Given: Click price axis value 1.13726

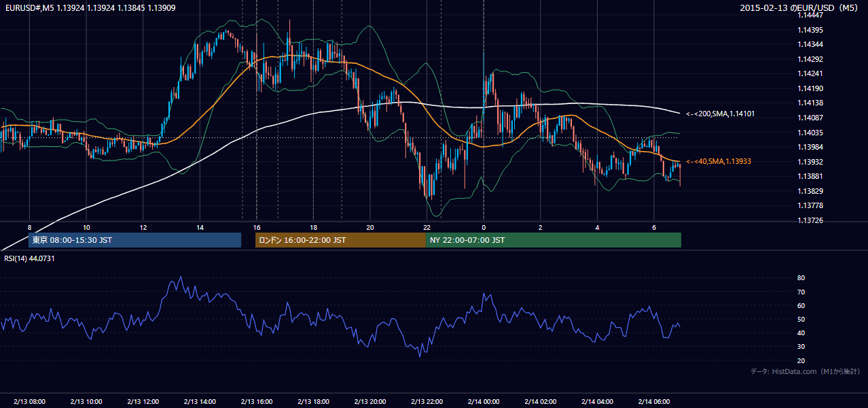Looking at the screenshot, I should [x=812, y=220].
